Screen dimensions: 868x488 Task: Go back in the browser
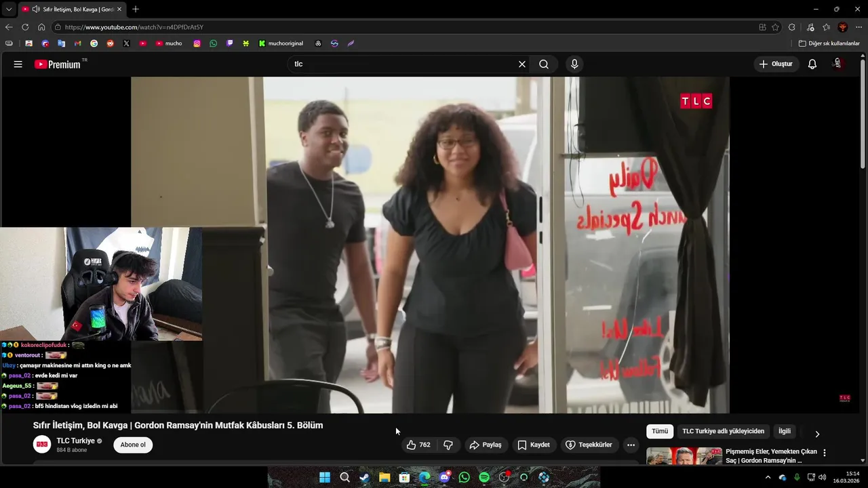point(9,27)
